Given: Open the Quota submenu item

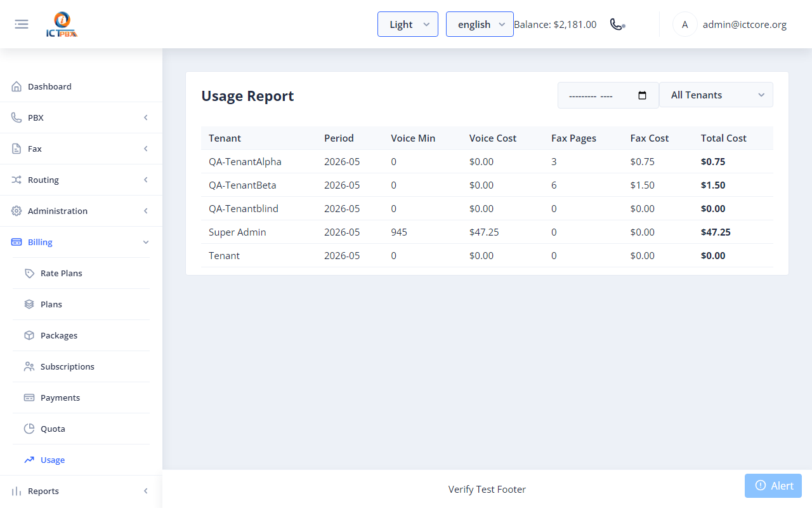Looking at the screenshot, I should pyautogui.click(x=81, y=429).
